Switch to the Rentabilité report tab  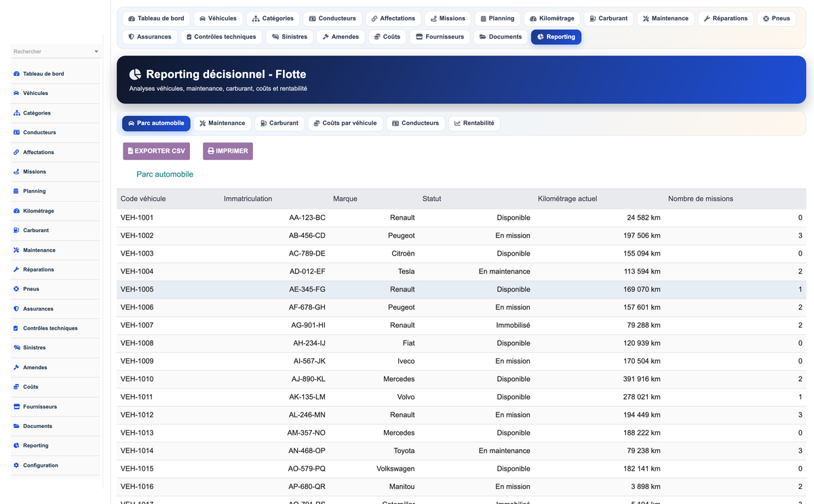(474, 123)
